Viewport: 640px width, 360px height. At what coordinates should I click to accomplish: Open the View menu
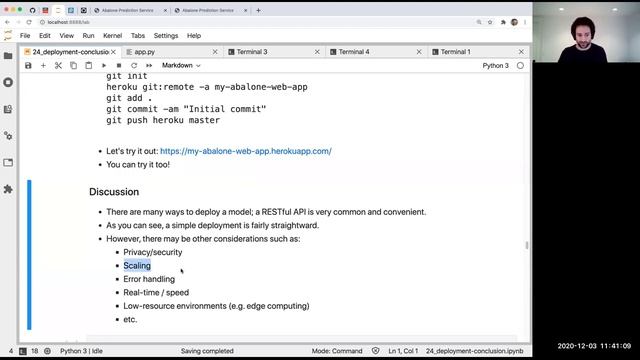pyautogui.click(x=67, y=36)
